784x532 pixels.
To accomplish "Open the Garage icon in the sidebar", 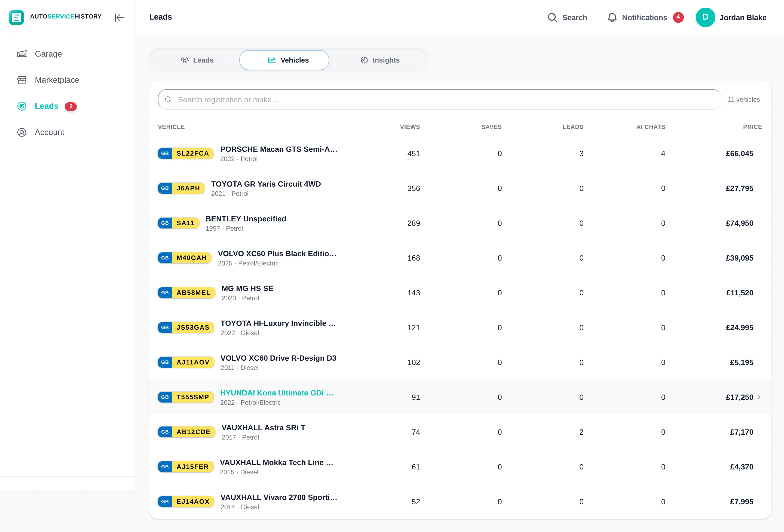I will 22,54.
